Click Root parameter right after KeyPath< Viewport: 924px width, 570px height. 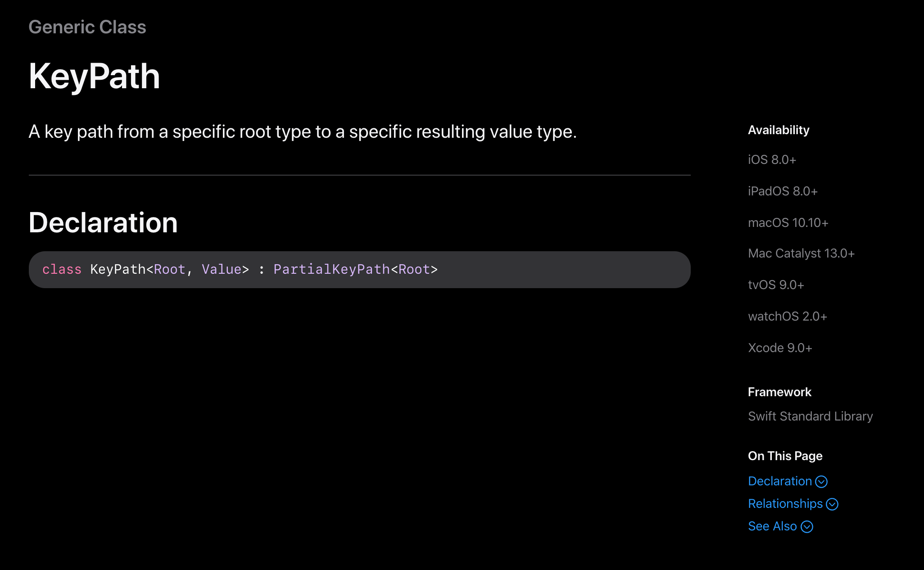click(x=169, y=269)
